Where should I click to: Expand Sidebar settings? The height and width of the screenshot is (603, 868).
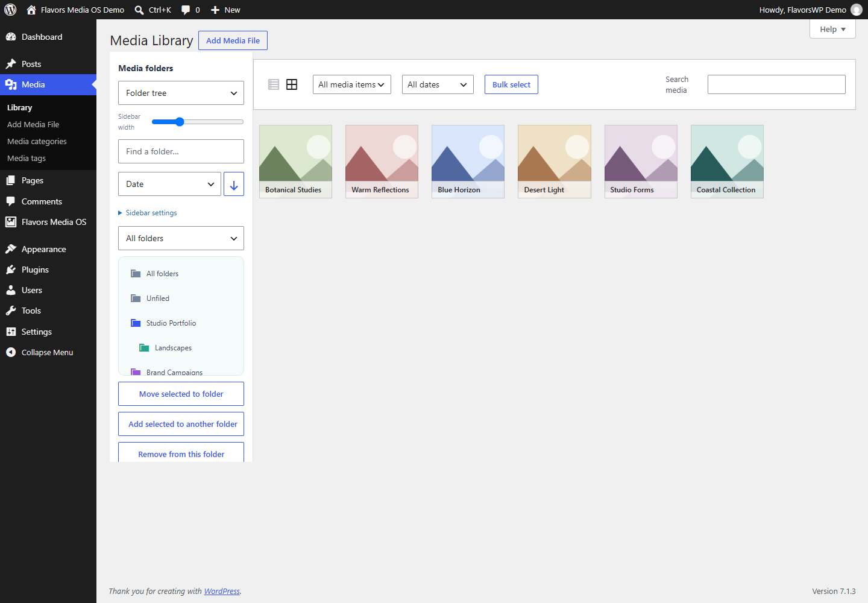148,213
